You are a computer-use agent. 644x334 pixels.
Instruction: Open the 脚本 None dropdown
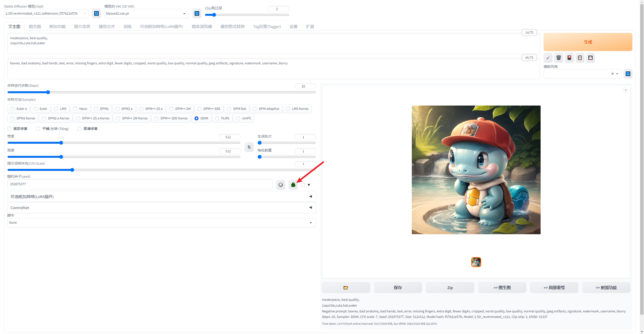(x=161, y=223)
